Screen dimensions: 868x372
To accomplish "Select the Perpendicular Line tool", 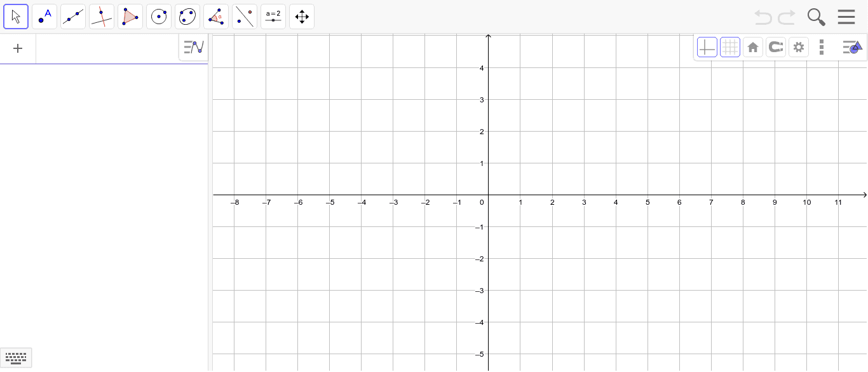I will click(x=102, y=17).
